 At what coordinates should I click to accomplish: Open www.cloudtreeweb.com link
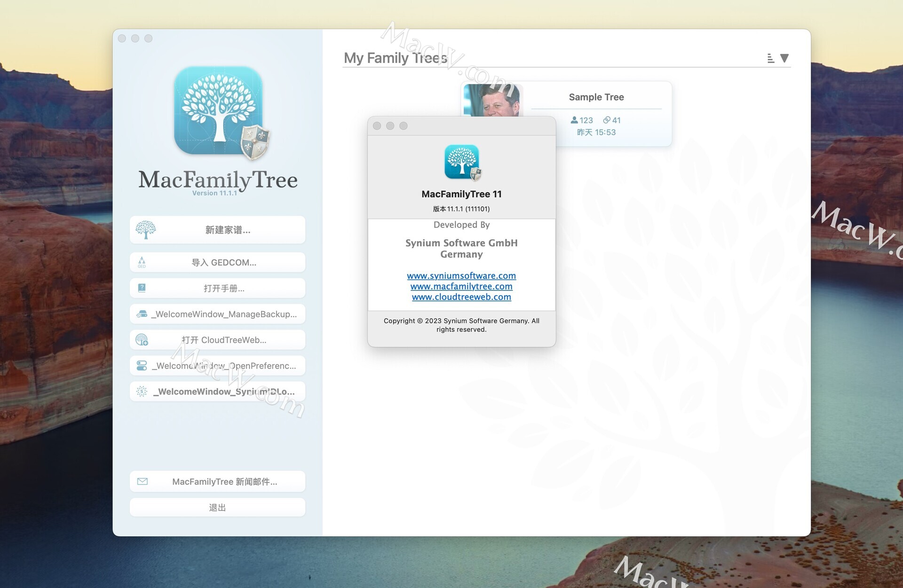(461, 297)
